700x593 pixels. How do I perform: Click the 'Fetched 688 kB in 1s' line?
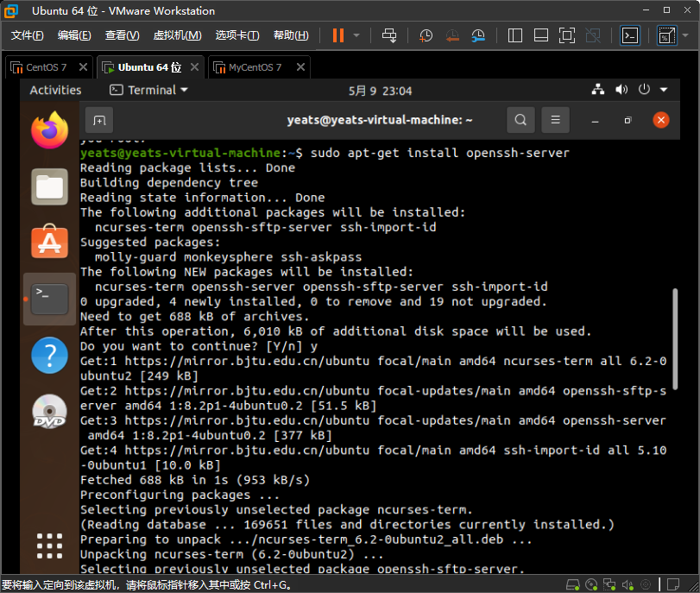point(195,480)
